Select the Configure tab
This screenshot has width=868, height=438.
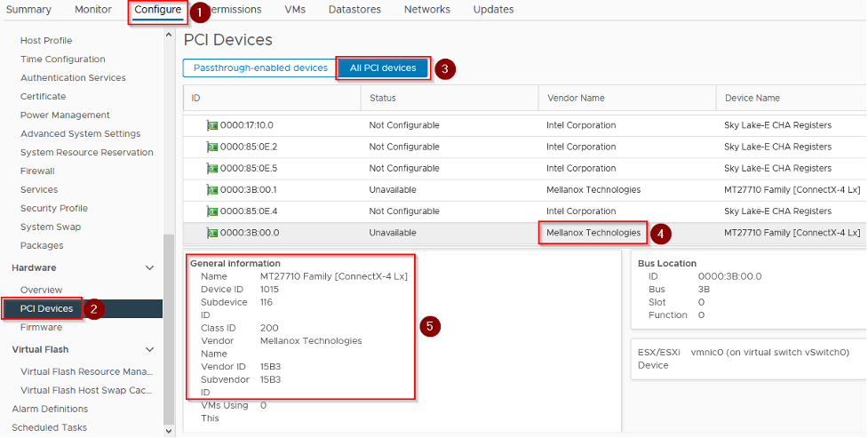click(158, 10)
